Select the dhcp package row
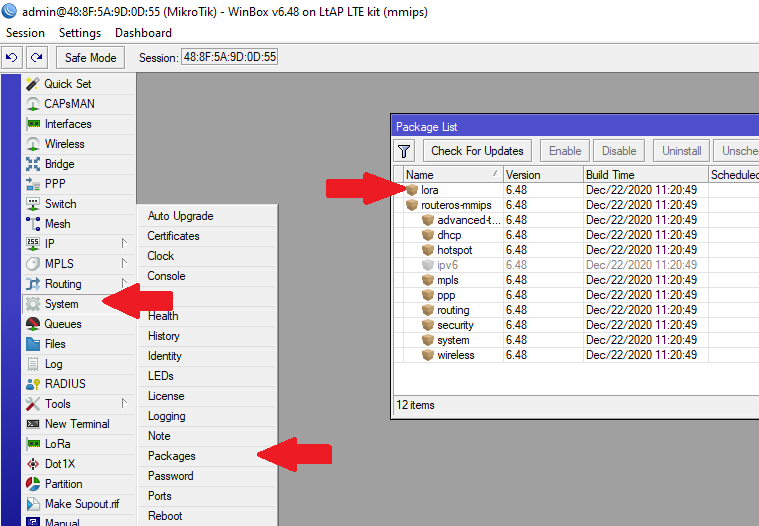The width and height of the screenshot is (759, 526). point(576,235)
